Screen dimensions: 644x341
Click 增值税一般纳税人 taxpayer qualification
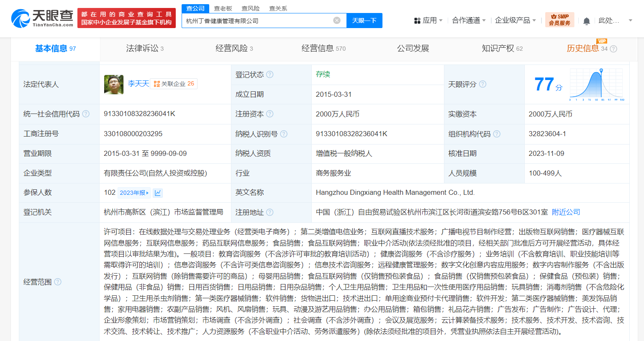click(x=344, y=154)
